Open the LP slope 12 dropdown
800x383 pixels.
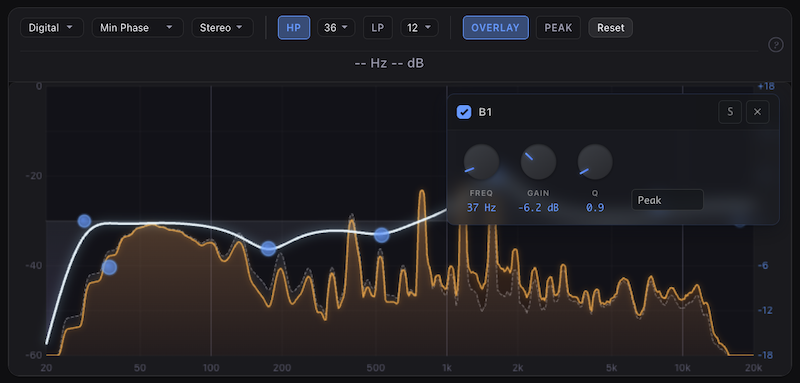(x=419, y=28)
